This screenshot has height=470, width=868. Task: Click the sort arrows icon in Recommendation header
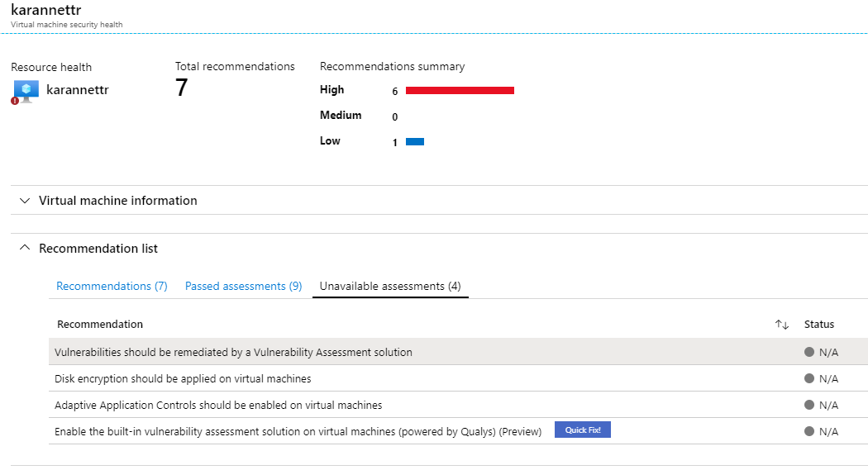pos(781,325)
